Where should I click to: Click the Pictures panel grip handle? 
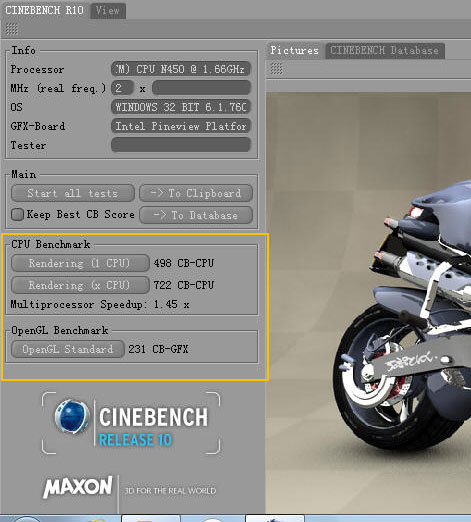(x=276, y=69)
